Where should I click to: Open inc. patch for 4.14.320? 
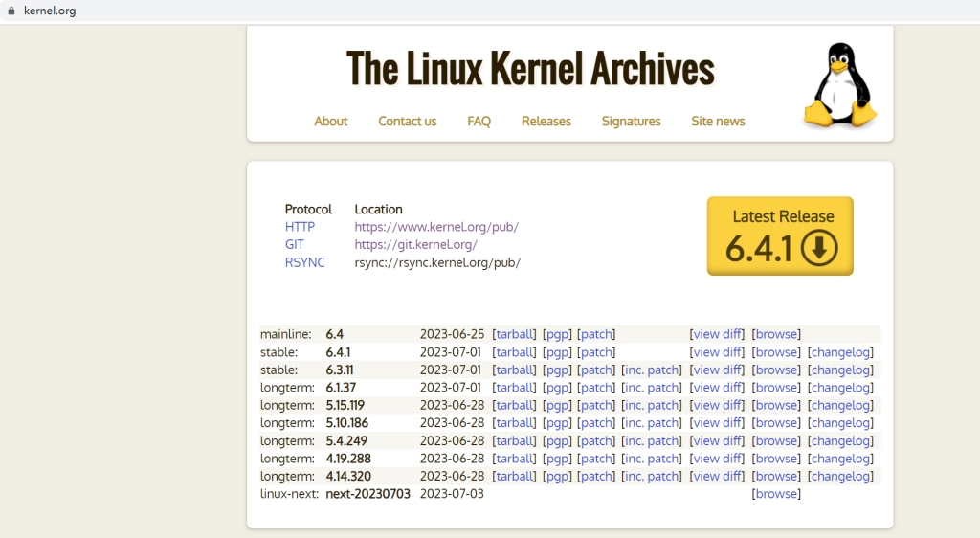click(651, 476)
